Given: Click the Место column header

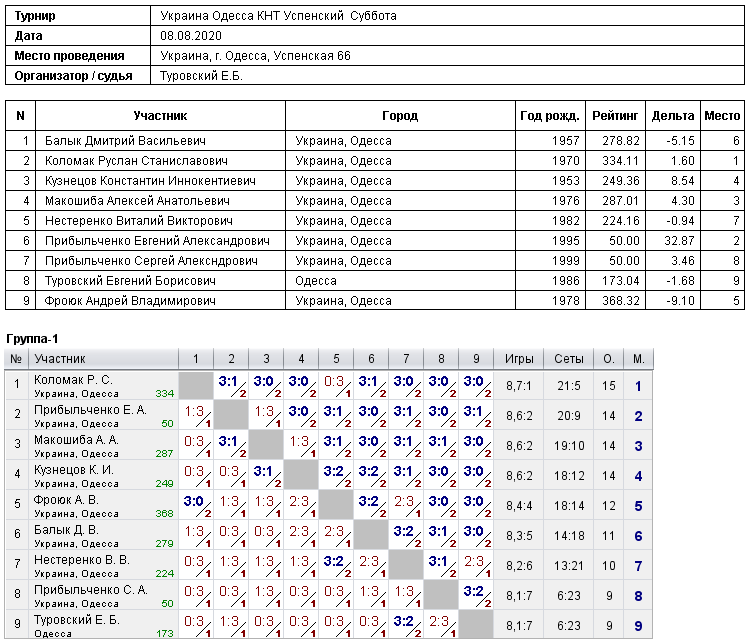Looking at the screenshot, I should (x=722, y=116).
